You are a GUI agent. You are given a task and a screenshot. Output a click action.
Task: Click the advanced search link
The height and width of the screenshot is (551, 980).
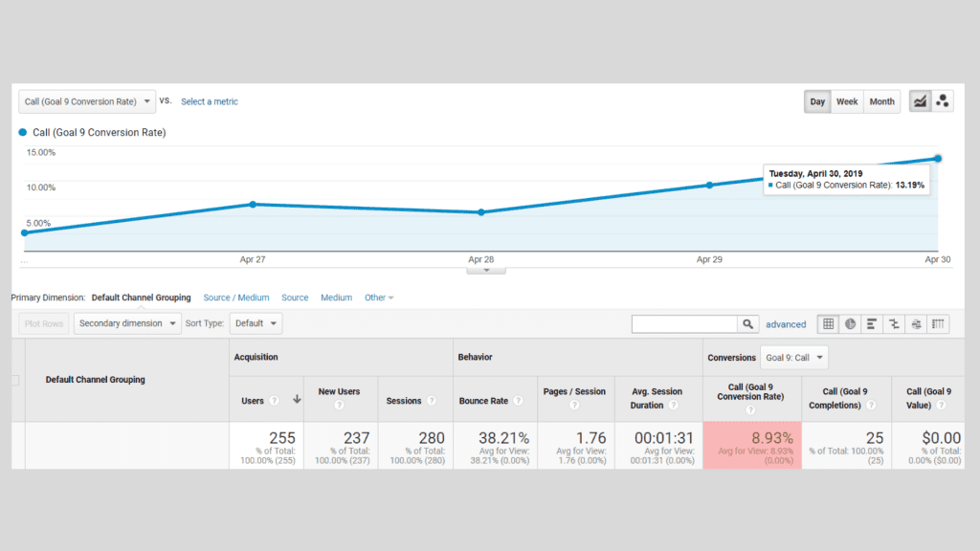pos(786,324)
